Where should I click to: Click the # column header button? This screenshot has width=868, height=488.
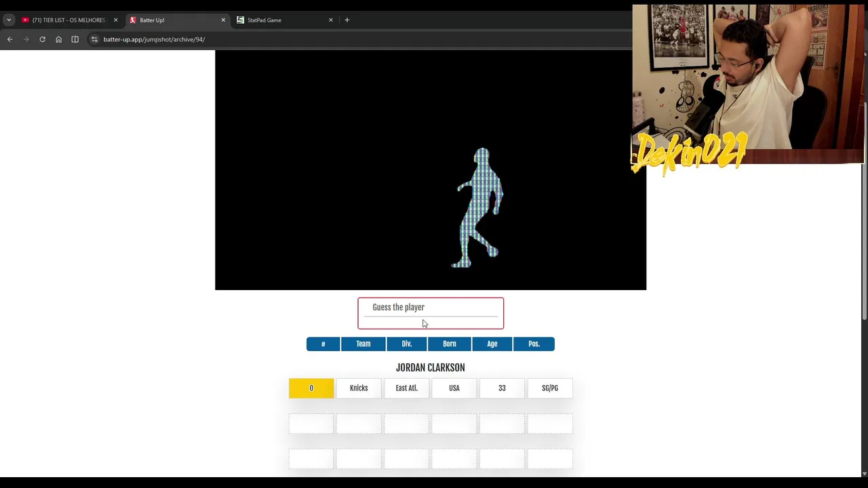pos(323,344)
